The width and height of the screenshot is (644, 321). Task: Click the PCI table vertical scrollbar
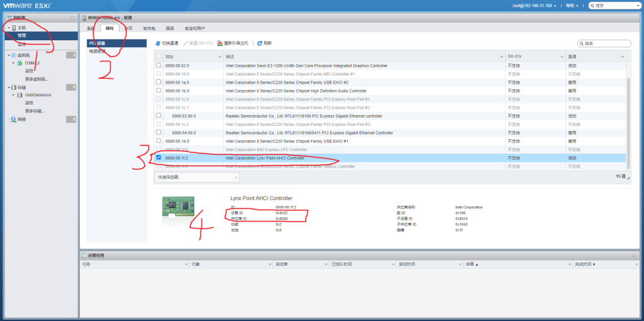(x=628, y=123)
